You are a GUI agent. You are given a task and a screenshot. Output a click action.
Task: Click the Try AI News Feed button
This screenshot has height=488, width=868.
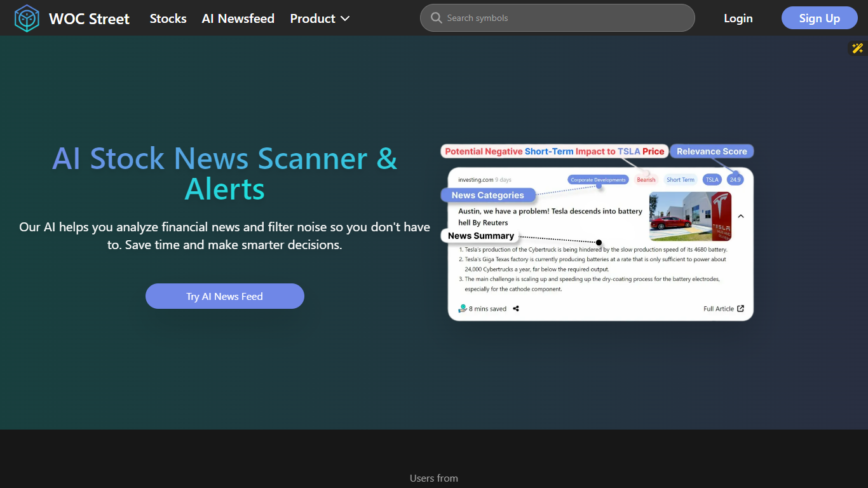tap(225, 296)
